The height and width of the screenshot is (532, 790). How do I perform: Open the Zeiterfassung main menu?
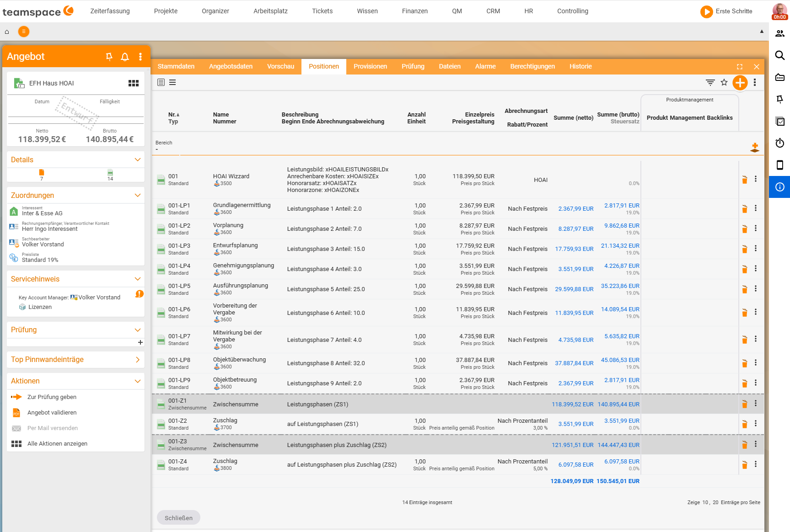pyautogui.click(x=110, y=11)
